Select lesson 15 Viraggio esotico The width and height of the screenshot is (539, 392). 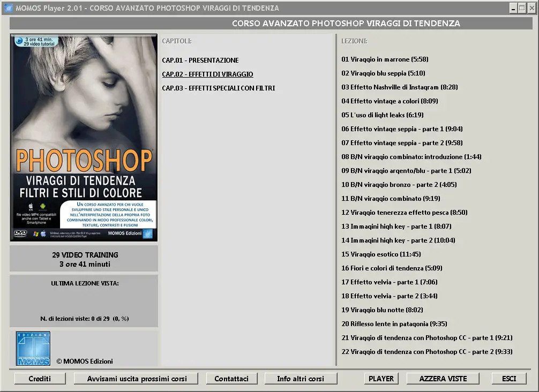[x=381, y=254]
